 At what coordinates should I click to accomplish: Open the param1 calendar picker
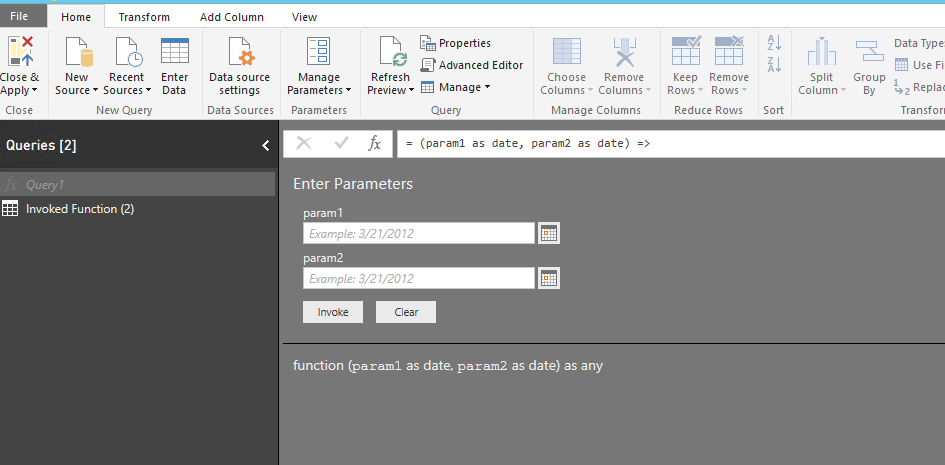(x=548, y=233)
